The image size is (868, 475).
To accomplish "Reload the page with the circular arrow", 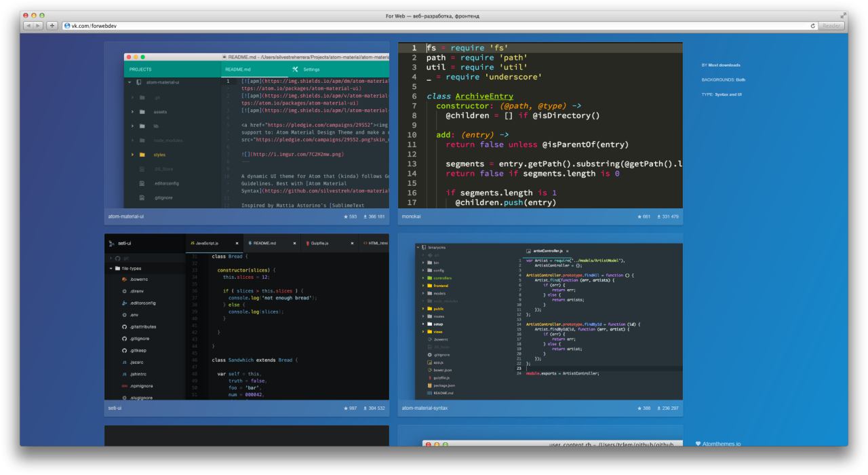I will 812,26.
